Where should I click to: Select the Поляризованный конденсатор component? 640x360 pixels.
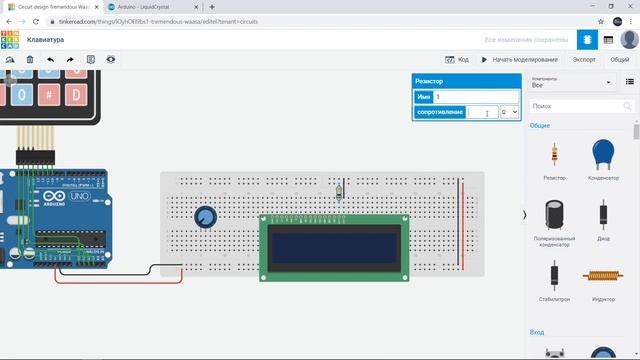tap(554, 223)
